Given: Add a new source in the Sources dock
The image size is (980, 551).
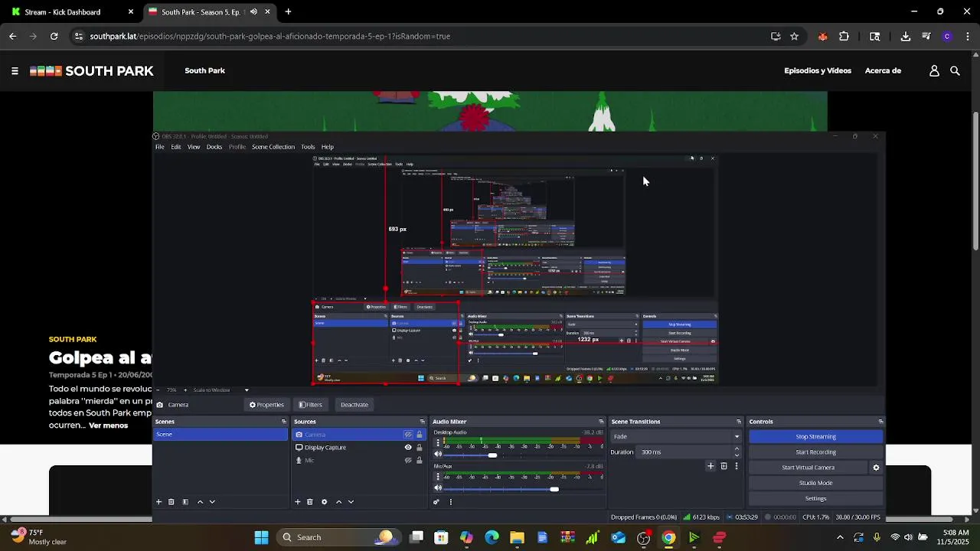Looking at the screenshot, I should pyautogui.click(x=298, y=502).
